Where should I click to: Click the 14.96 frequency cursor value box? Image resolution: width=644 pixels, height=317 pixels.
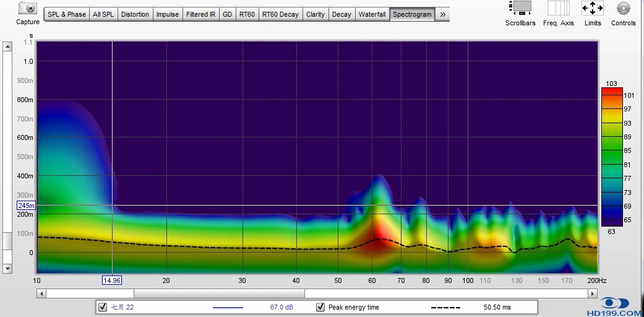point(112,280)
